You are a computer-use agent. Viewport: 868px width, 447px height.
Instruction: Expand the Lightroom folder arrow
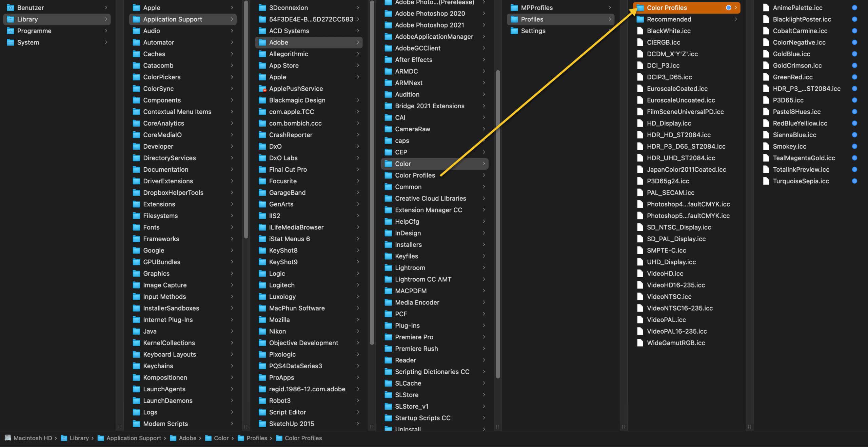484,268
